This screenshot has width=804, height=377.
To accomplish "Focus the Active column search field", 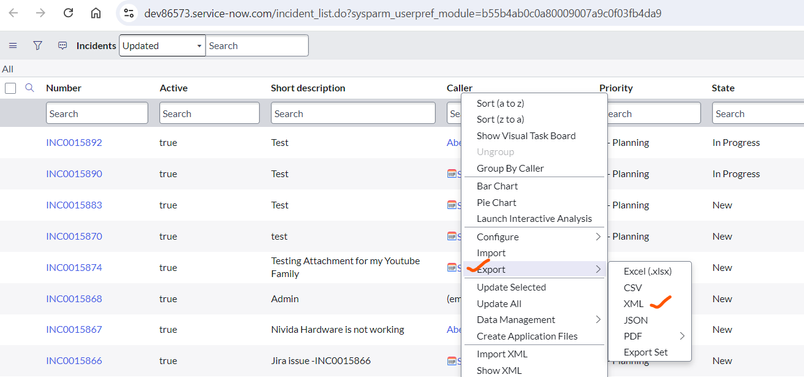I will pos(209,113).
